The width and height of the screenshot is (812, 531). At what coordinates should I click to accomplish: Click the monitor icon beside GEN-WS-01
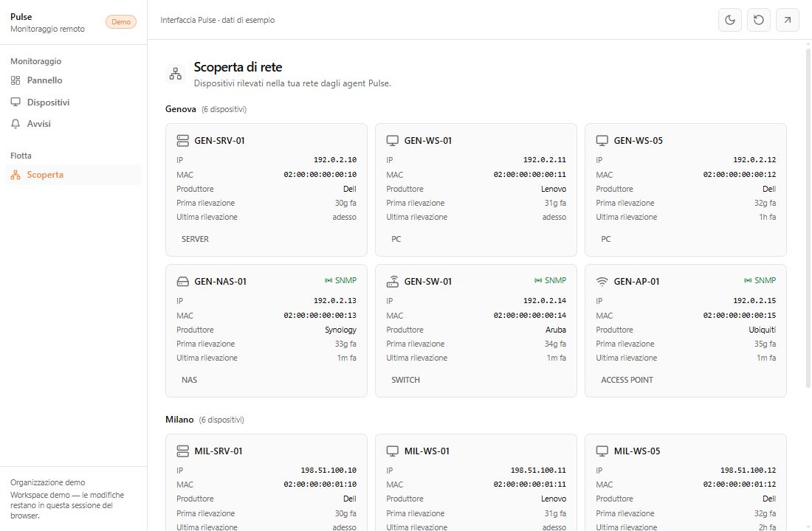point(393,140)
